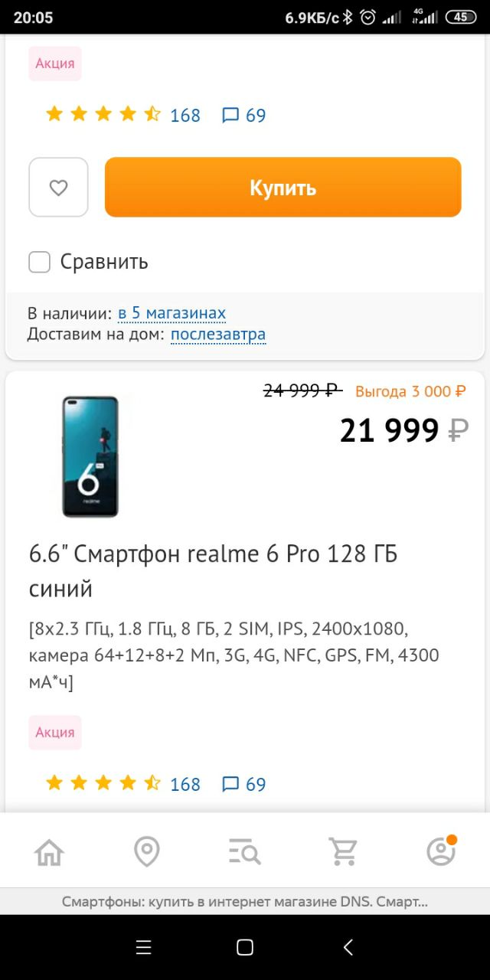Open 69 comments on the realme 6 Pro card
Image resolution: width=490 pixels, height=980 pixels.
243,785
